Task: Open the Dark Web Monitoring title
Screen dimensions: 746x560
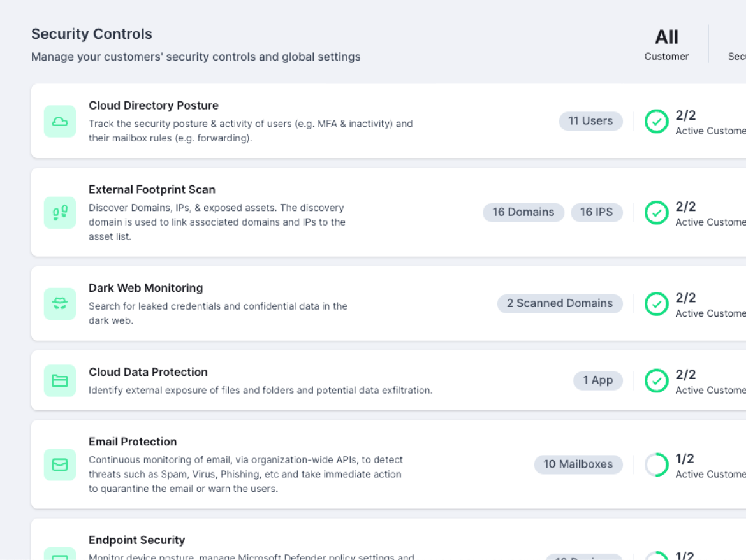Action: pos(145,288)
